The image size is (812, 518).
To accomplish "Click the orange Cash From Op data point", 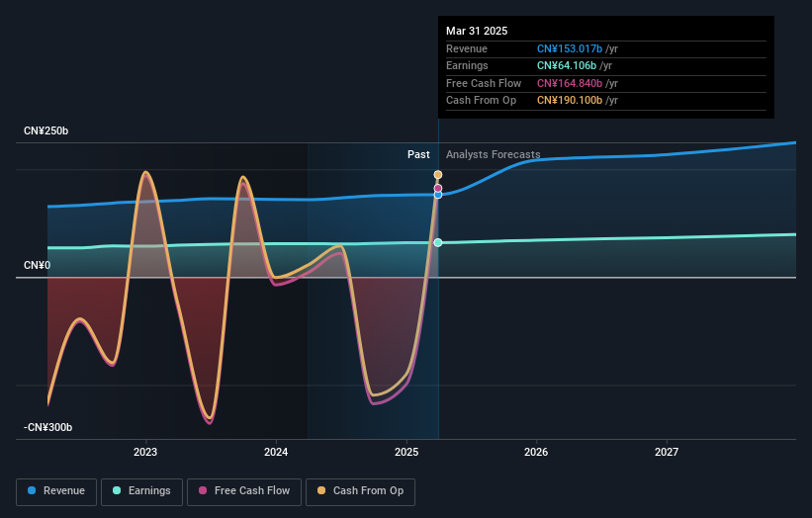I will tap(438, 175).
